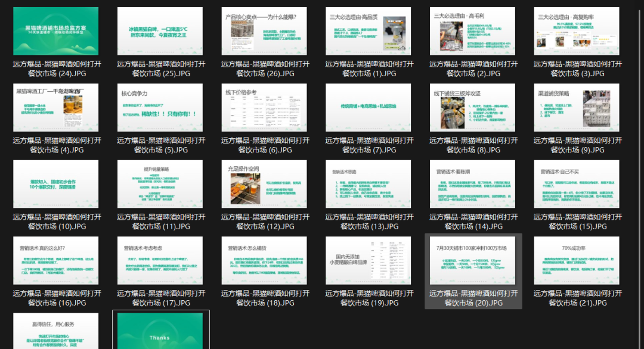
Task: Click file name ending '餐饮市场 (10).JPG'
Action: click(x=57, y=222)
